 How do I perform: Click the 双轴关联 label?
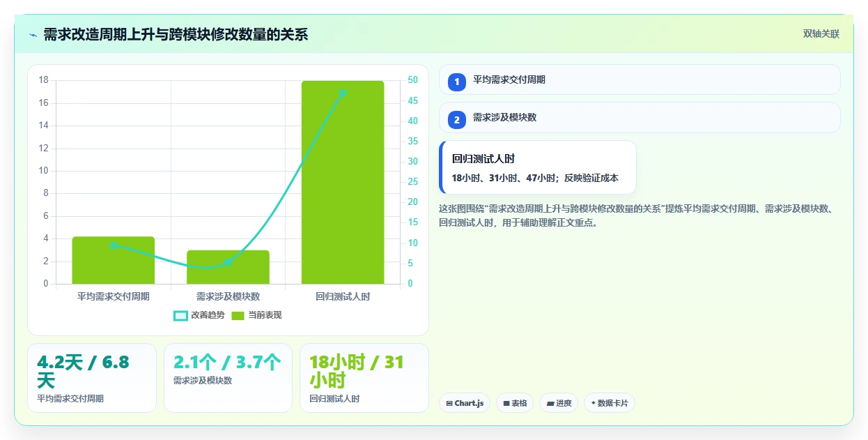pos(821,34)
